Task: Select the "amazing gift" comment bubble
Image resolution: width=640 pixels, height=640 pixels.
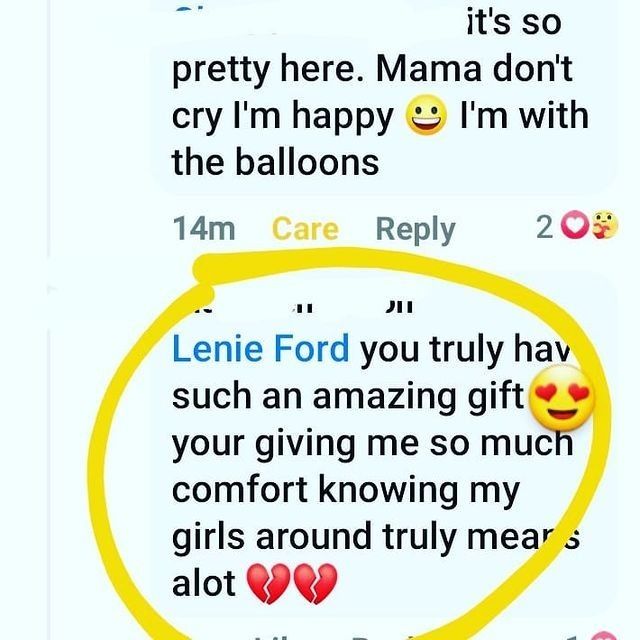Action: coord(384,449)
